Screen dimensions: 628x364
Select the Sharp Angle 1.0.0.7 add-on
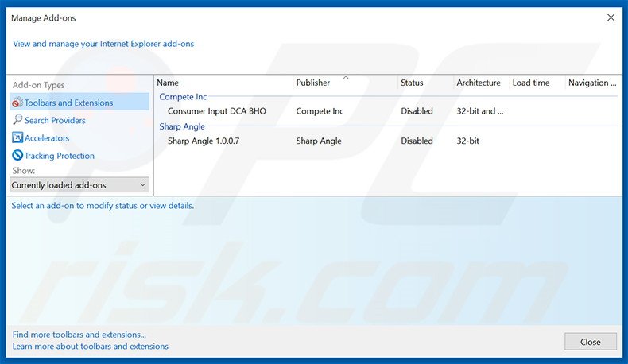[204, 141]
